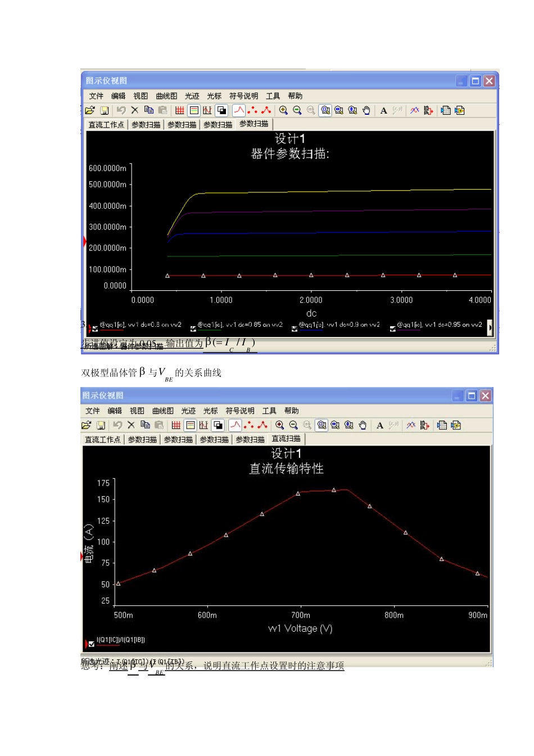Click red axis marker left of 器件参数扫描 graph
This screenshot has width=534, height=756.
tap(85, 241)
